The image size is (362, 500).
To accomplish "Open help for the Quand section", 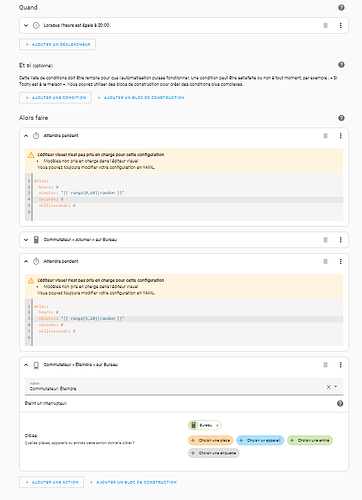I will click(341, 7).
